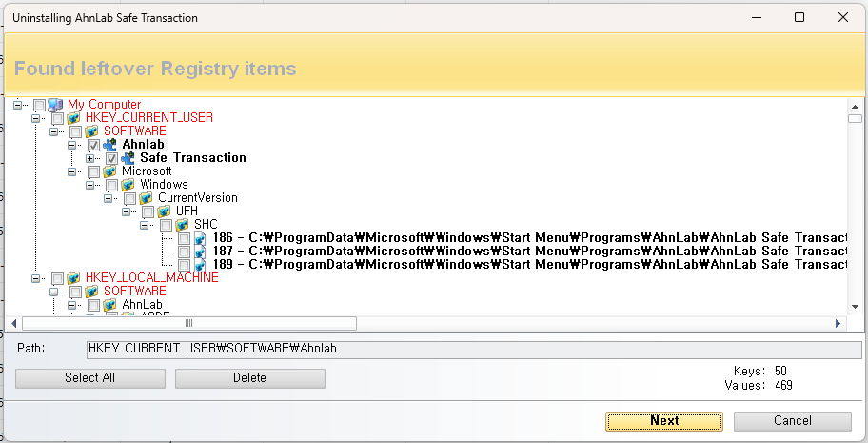Collapse the HKEY_CURRENT_USER node

pos(35,118)
